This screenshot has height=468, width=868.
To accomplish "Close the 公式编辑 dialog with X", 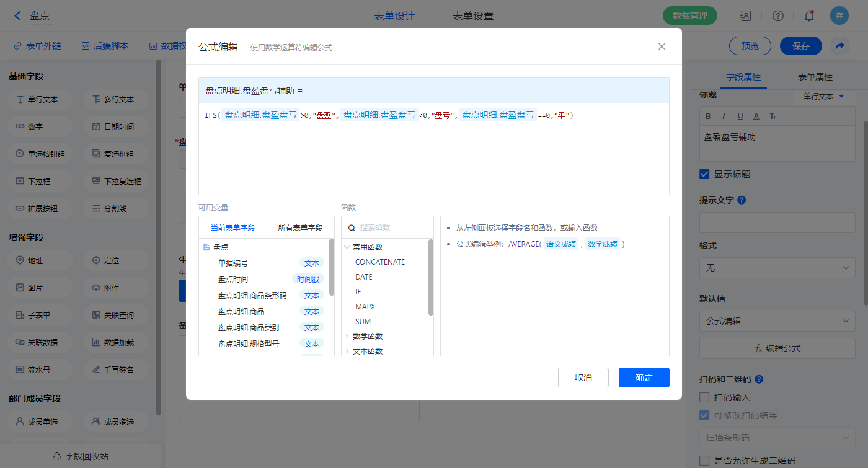I will [x=662, y=46].
